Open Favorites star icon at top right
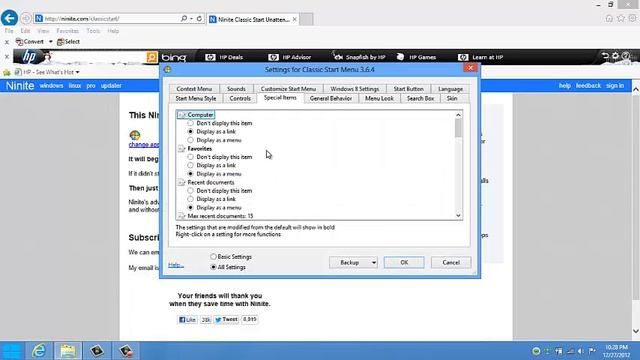Viewport: 640px width, 360px height. (621, 18)
